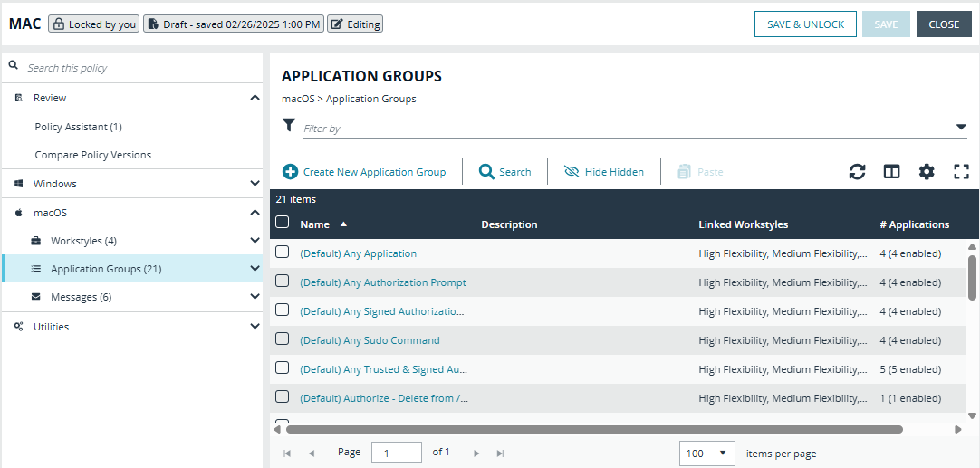Click the Search toolbar button
The image size is (980, 468).
tap(505, 172)
